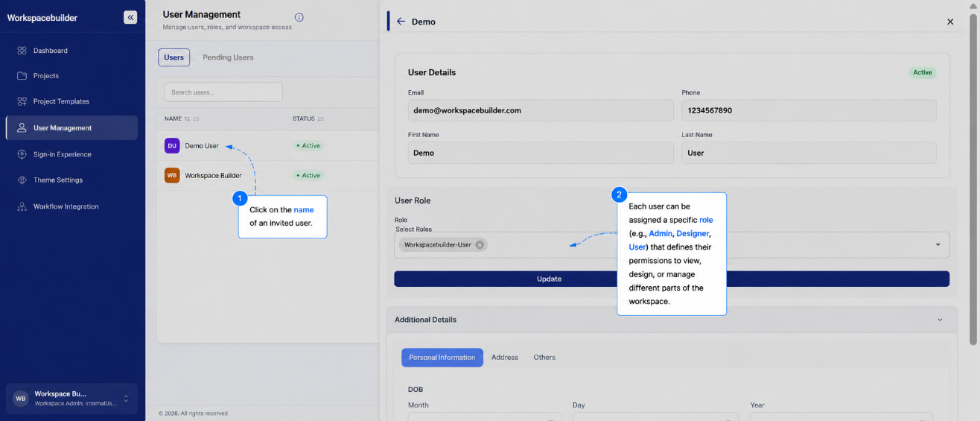This screenshot has height=421, width=980.
Task: Click the Sign-in Experience icon
Action: (22, 154)
